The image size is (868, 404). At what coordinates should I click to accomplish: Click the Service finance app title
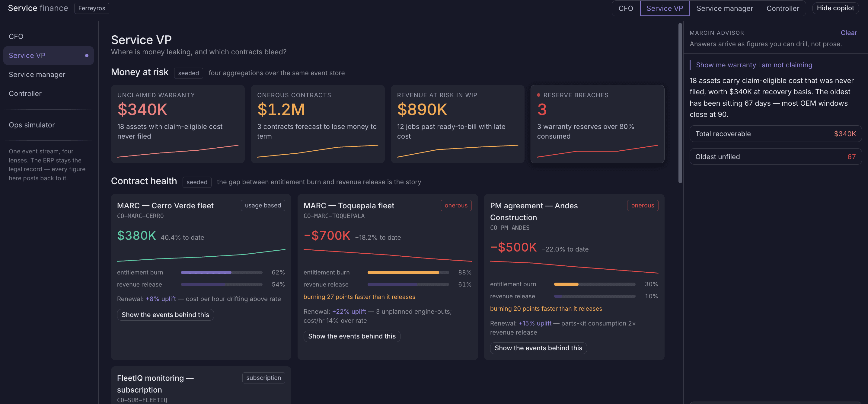[38, 8]
